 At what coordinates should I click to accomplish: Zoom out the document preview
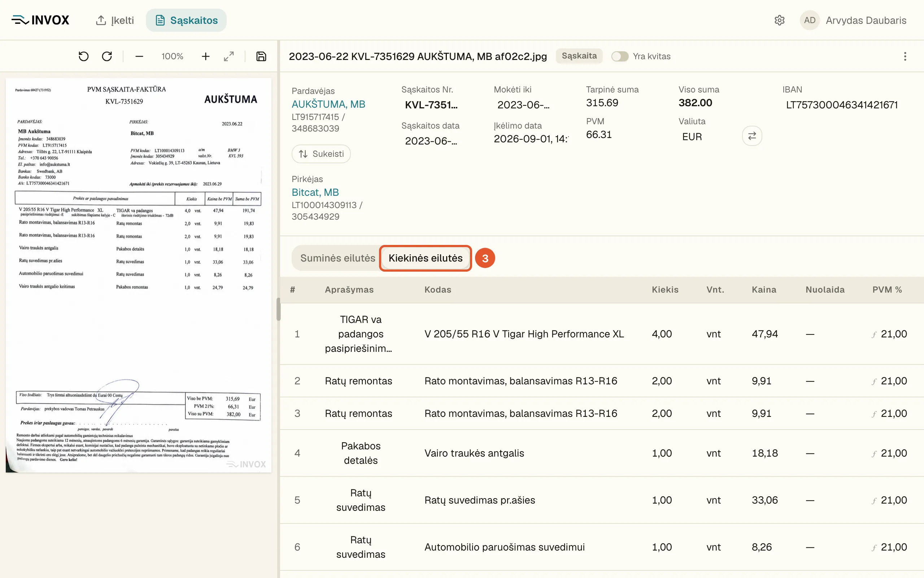point(139,57)
